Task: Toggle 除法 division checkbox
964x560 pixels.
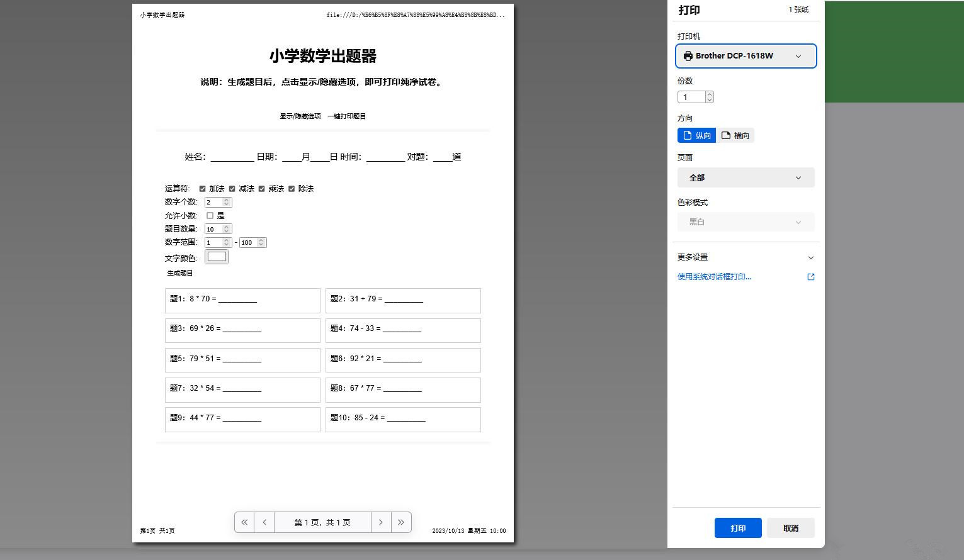Action: (292, 189)
